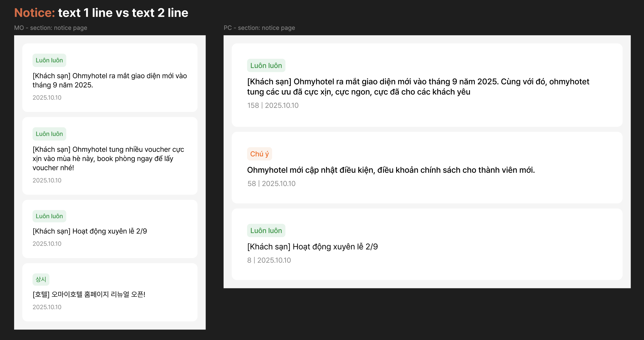Click the 'Luôn luôn' tag in third mobile card
Screen dimensions: 644x340
coord(49,216)
